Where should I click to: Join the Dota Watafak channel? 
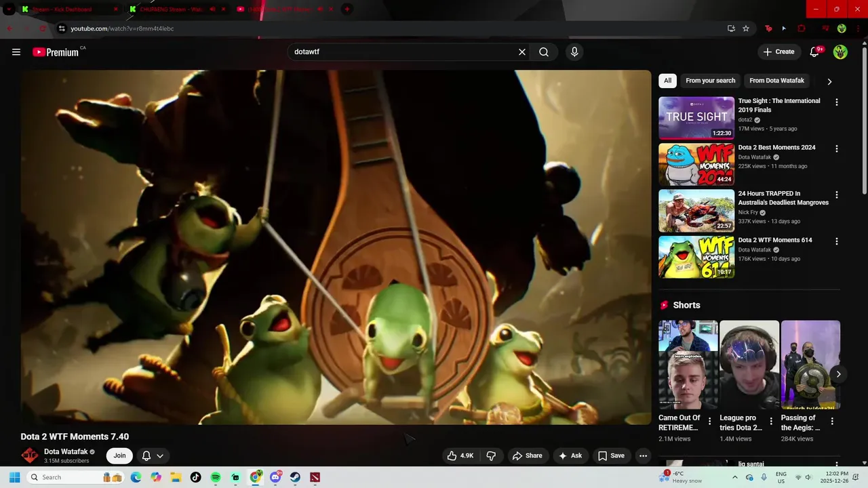point(119,455)
